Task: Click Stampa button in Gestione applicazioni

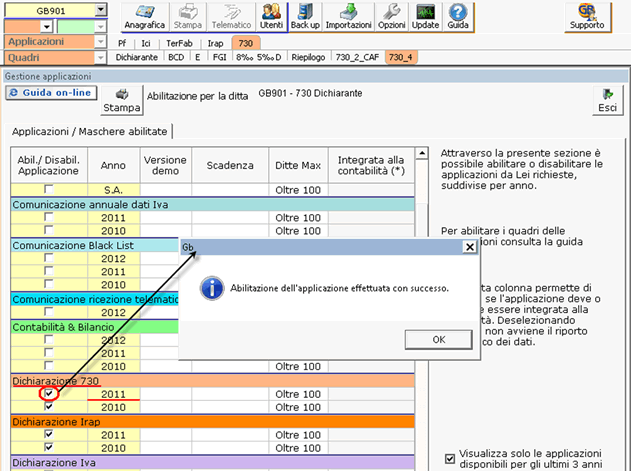Action: 122,101
